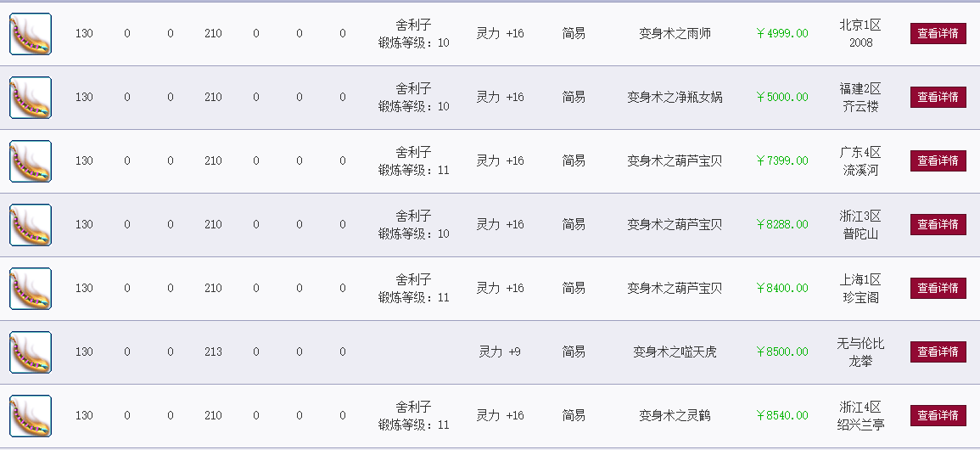View details of ￥8288.00 item
980x450 pixels.
point(938,225)
